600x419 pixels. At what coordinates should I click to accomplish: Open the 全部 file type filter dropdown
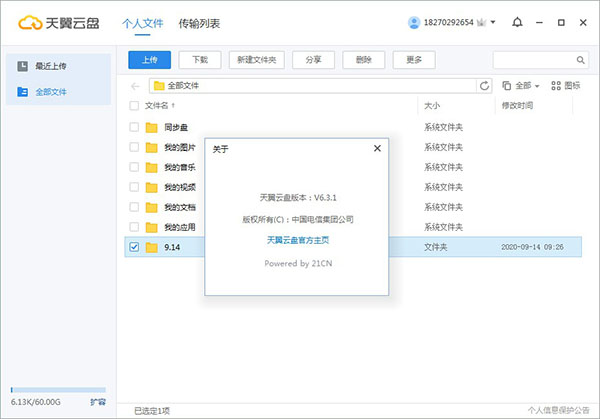527,85
